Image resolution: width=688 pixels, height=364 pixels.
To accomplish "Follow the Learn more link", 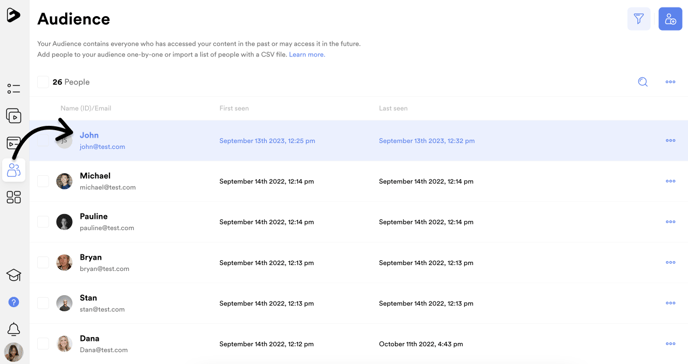I will tap(307, 54).
